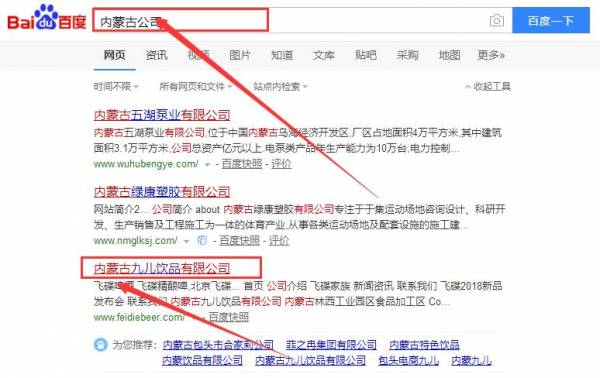The width and height of the screenshot is (600, 378).
Task: Collapse search tools via 收起工具
Action: click(x=488, y=86)
